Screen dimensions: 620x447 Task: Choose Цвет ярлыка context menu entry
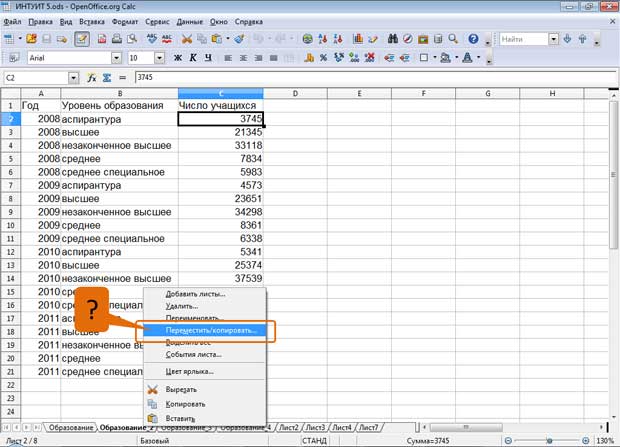coord(204,371)
